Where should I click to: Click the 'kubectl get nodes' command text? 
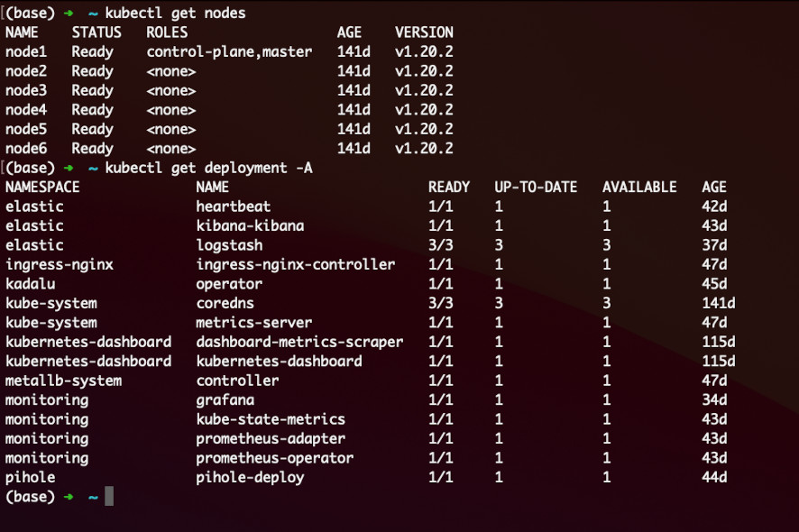175,13
